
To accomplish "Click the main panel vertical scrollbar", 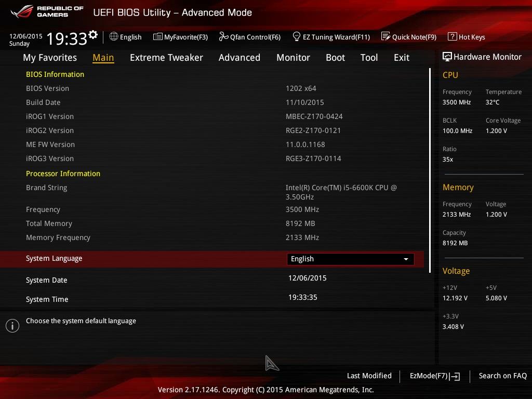I will click(x=430, y=170).
